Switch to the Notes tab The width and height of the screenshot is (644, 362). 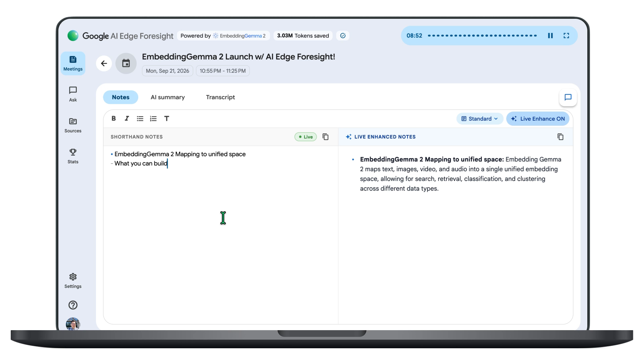120,97
